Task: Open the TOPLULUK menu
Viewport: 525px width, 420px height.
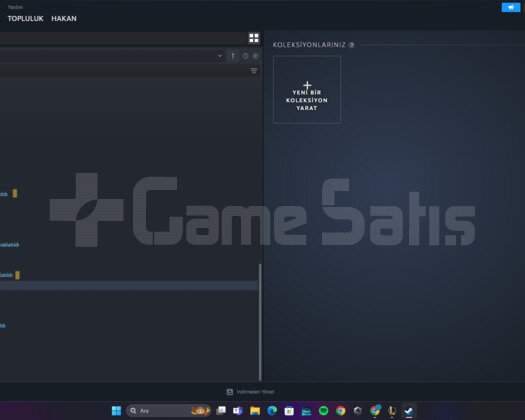Action: pos(25,19)
